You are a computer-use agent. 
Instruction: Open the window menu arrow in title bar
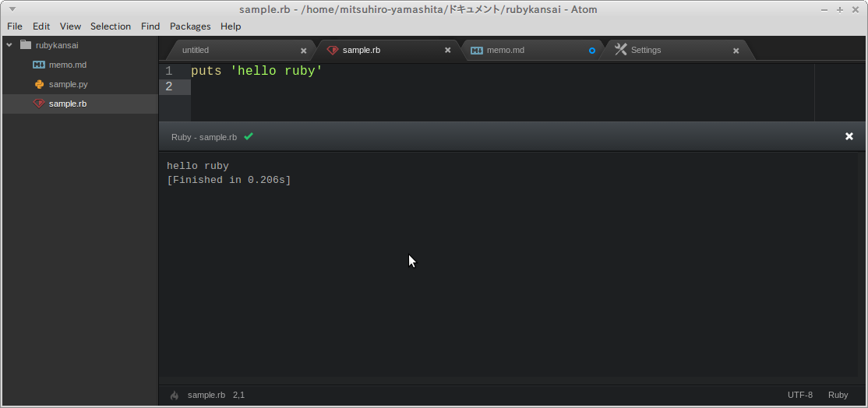pyautogui.click(x=12, y=9)
